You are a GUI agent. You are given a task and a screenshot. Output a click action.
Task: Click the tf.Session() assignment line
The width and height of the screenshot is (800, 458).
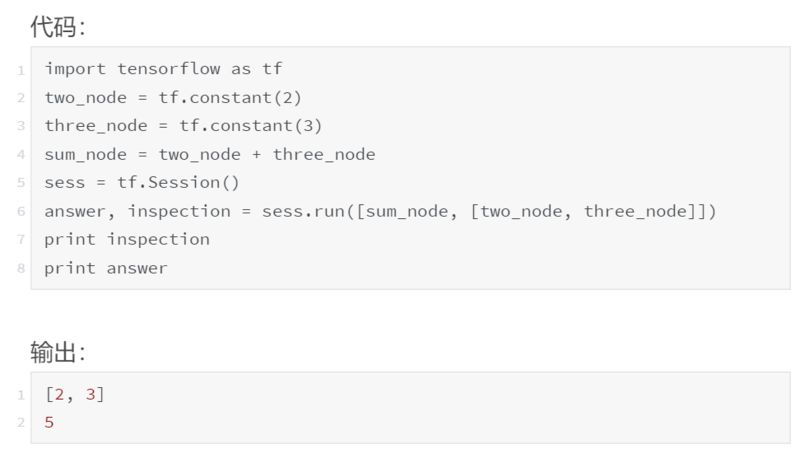pos(142,182)
